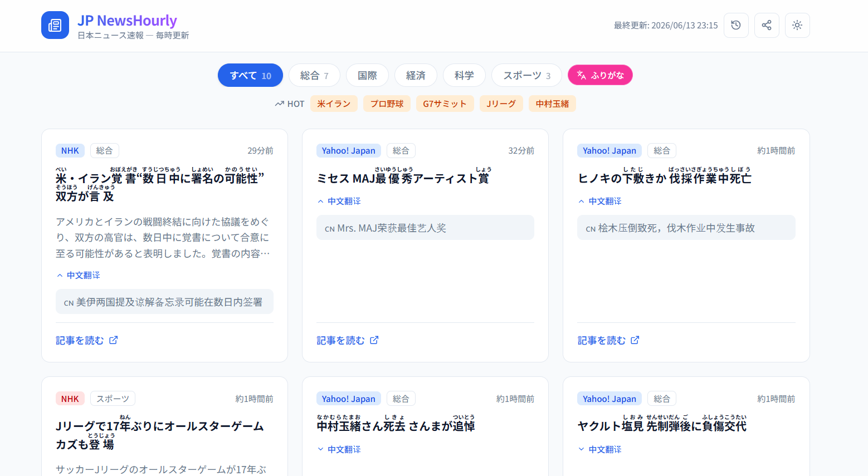
Task: Click Yahoo! Japan badge on ミセス MAJ card
Action: tap(349, 150)
